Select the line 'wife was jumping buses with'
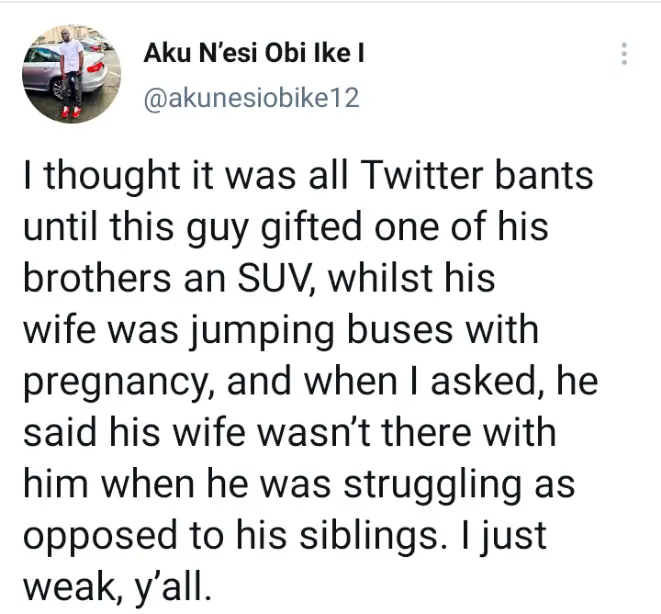The width and height of the screenshot is (661, 614). point(281,330)
